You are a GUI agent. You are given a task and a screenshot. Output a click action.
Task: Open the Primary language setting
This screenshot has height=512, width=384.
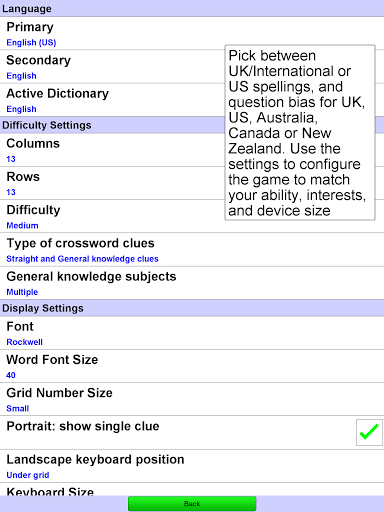(x=192, y=33)
